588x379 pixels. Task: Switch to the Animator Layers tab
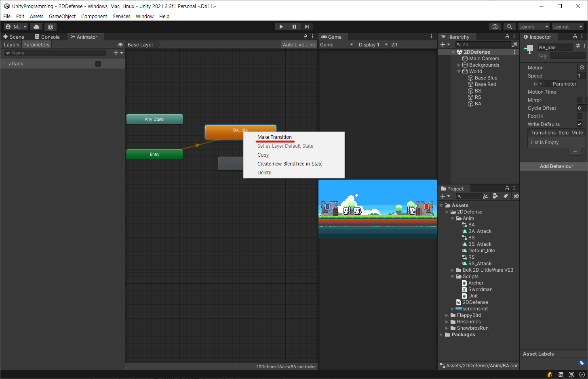[x=12, y=45]
